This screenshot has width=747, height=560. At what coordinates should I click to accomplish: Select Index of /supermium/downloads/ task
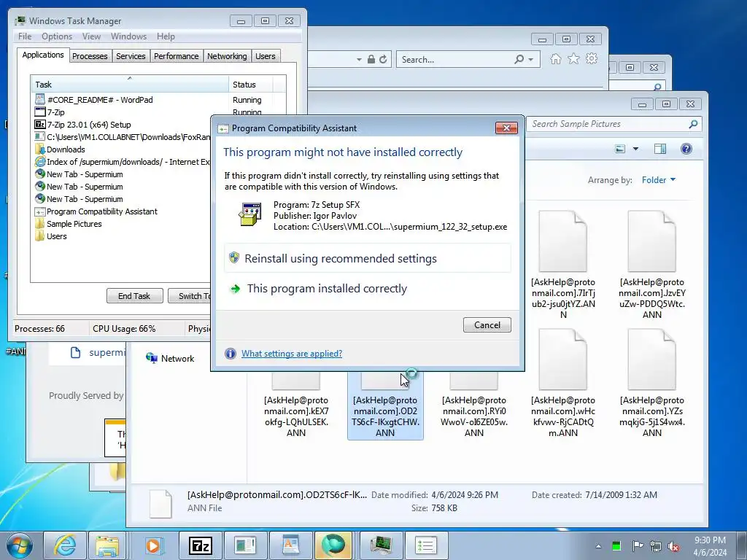122,162
